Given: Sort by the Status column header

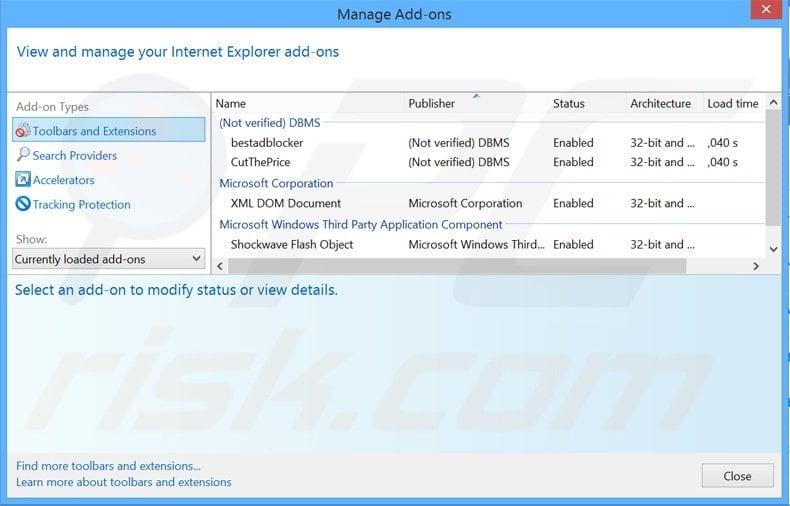Looking at the screenshot, I should click(569, 104).
